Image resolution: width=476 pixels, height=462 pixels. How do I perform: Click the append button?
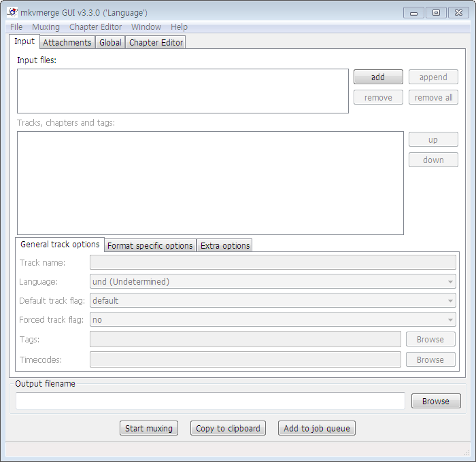433,77
